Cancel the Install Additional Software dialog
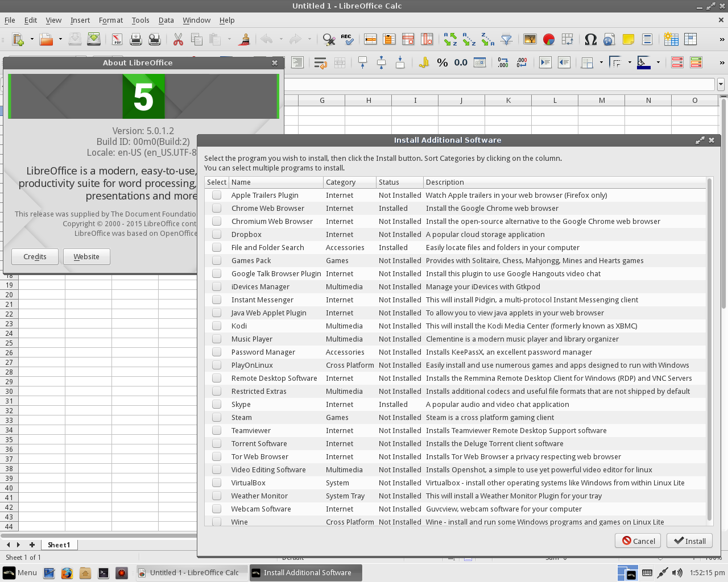This screenshot has height=582, width=728. [638, 541]
